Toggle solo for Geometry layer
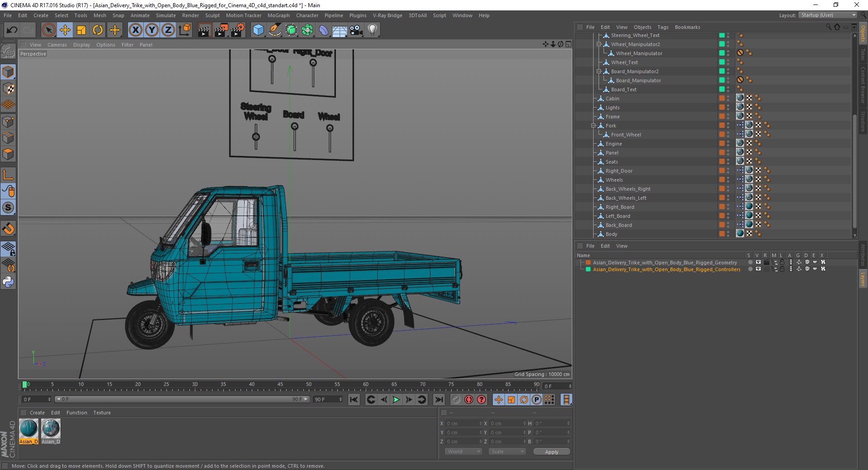The height and width of the screenshot is (470, 868). (x=750, y=262)
